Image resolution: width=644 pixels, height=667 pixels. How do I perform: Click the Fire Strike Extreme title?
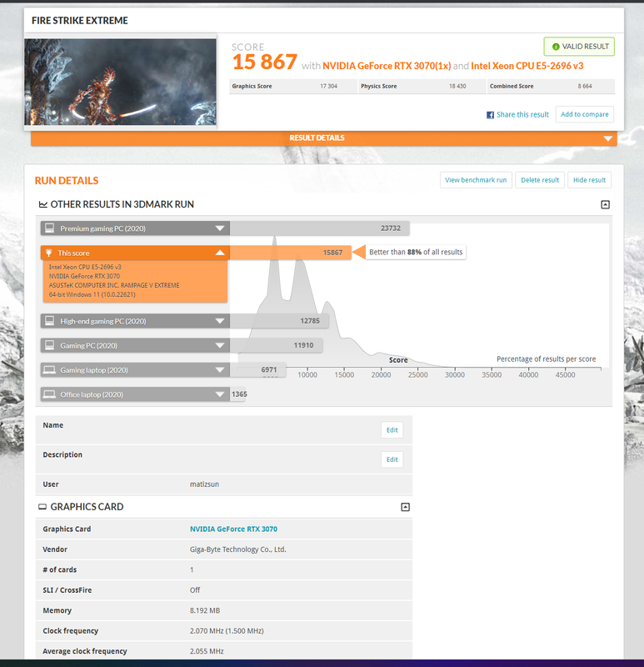pyautogui.click(x=80, y=20)
